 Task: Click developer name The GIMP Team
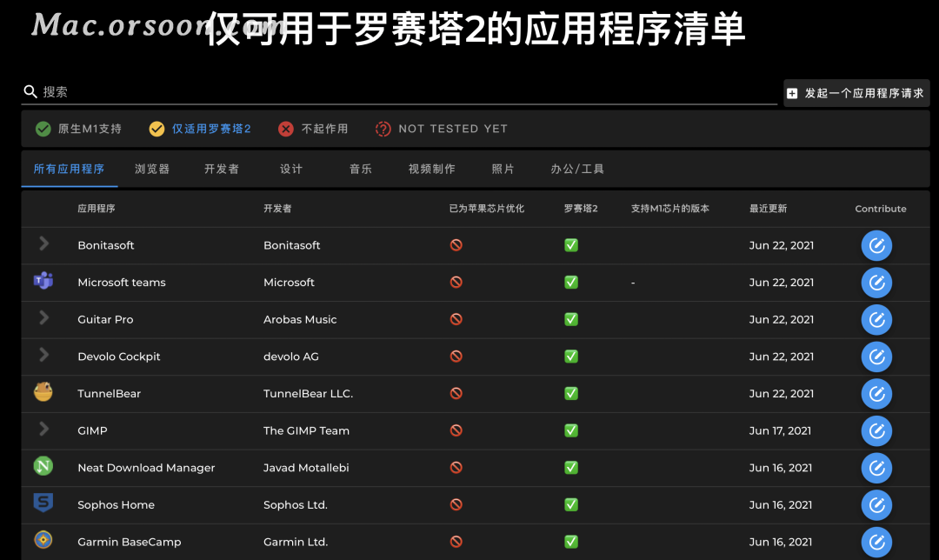coord(307,430)
